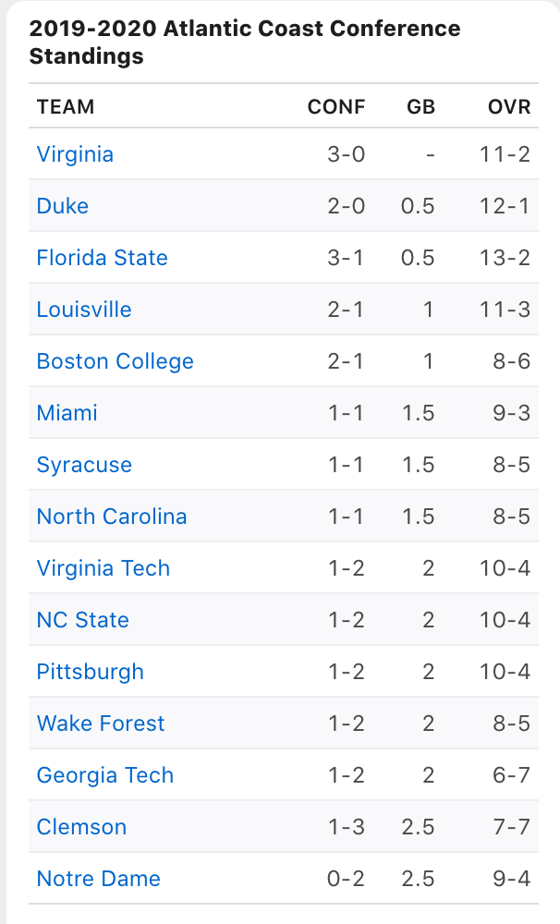Click the TEAM column header
This screenshot has width=560, height=924.
[x=66, y=106]
